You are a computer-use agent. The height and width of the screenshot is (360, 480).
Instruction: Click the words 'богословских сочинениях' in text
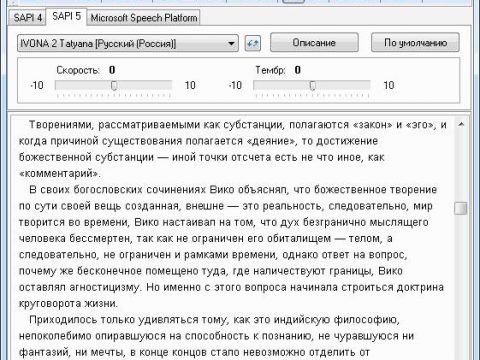140,190
